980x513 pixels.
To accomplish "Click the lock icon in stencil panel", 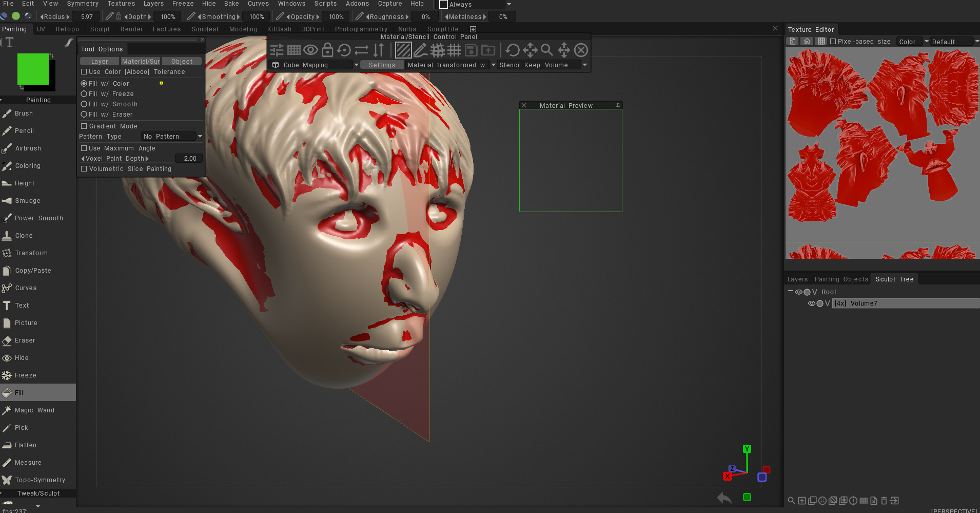I will [327, 50].
